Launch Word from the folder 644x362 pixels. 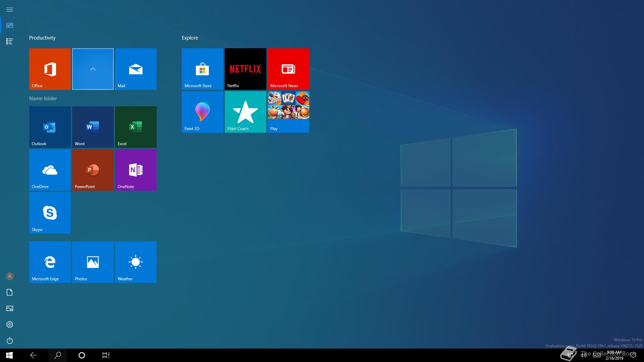click(x=93, y=127)
